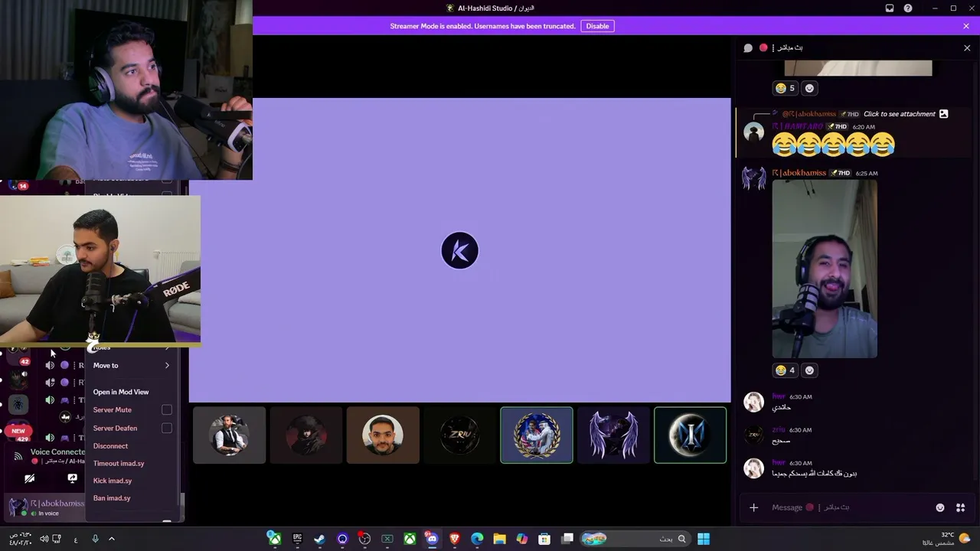Image resolution: width=980 pixels, height=551 pixels.
Task: Open the weather widget showing 32°C
Action: (x=946, y=539)
